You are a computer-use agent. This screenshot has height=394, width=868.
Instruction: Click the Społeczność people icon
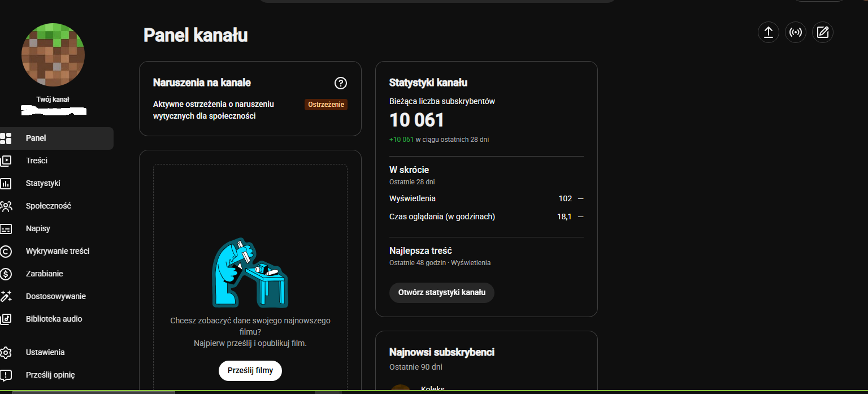click(6, 206)
